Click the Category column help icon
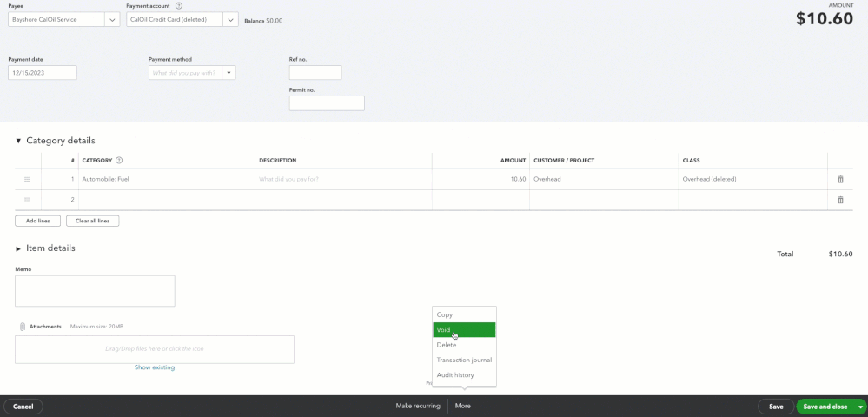This screenshot has width=868, height=417. pyautogui.click(x=119, y=161)
